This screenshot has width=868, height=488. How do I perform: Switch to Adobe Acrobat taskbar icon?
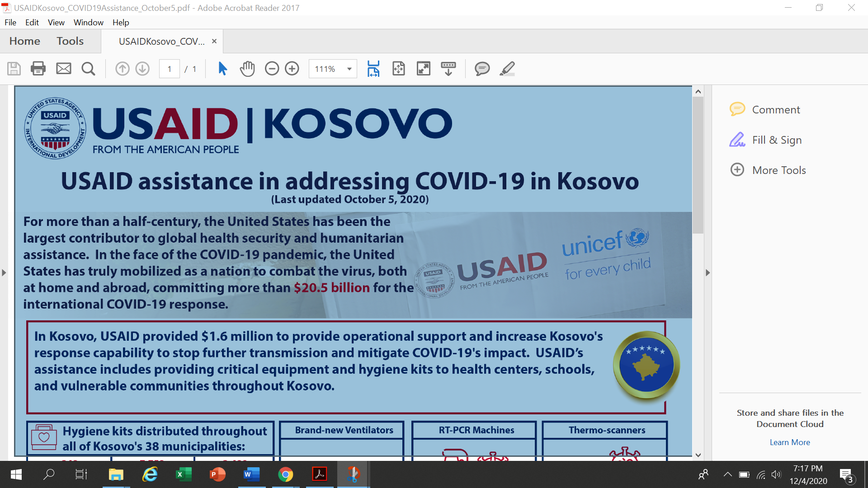coord(319,474)
